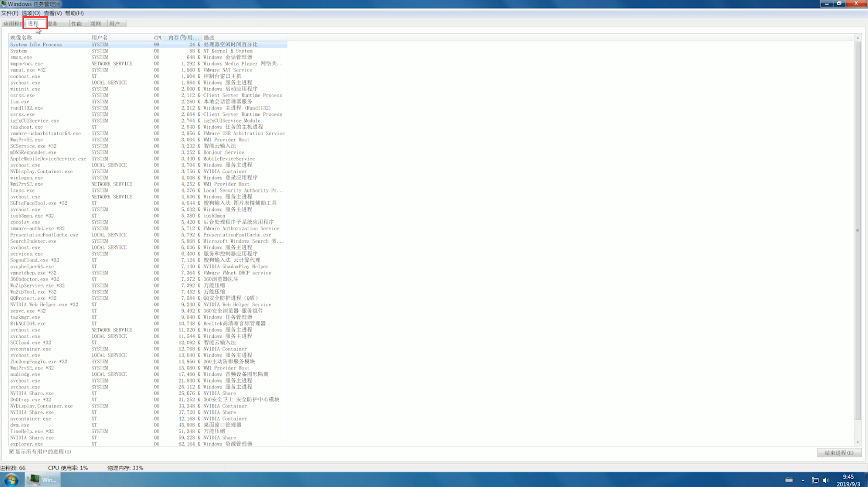Select the taskmgr.exe process row

pyautogui.click(x=148, y=317)
